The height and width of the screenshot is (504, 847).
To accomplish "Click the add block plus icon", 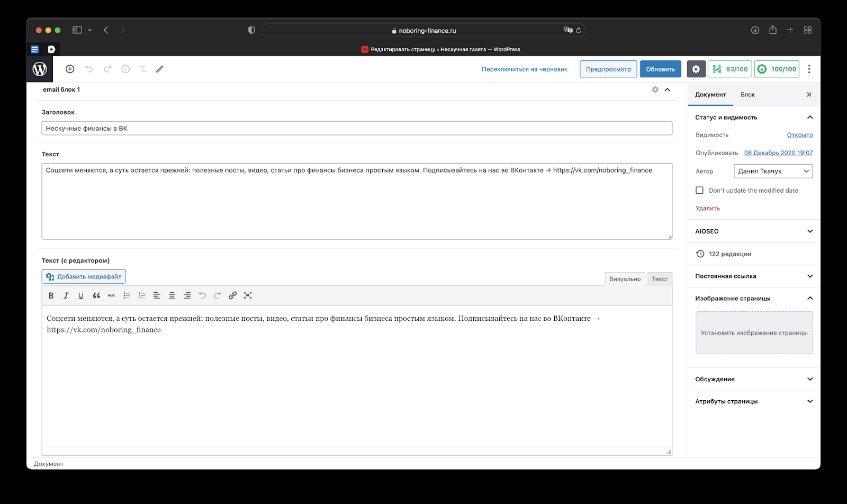I will (70, 69).
